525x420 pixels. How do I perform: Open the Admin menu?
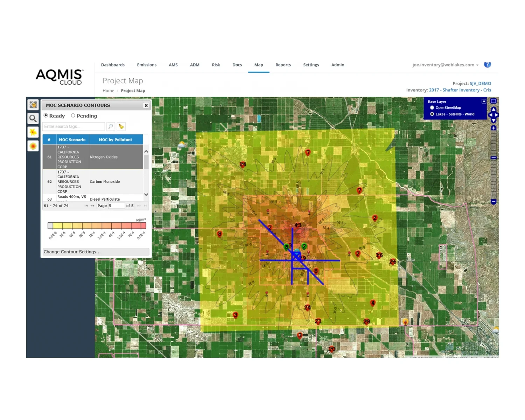[338, 65]
